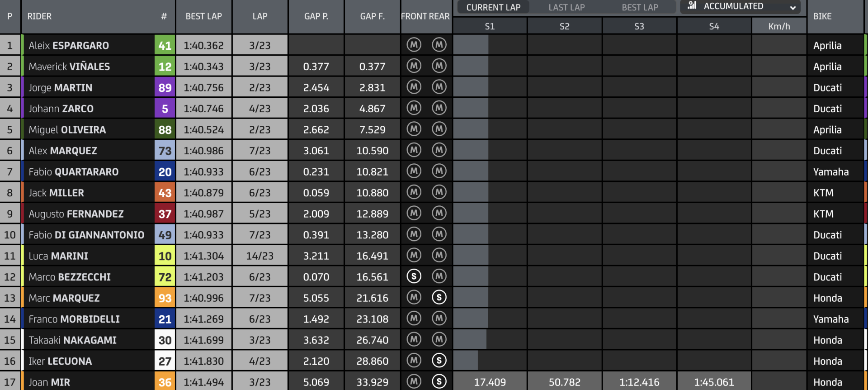Click the front tyre icon for Iker Lecuona

click(414, 361)
